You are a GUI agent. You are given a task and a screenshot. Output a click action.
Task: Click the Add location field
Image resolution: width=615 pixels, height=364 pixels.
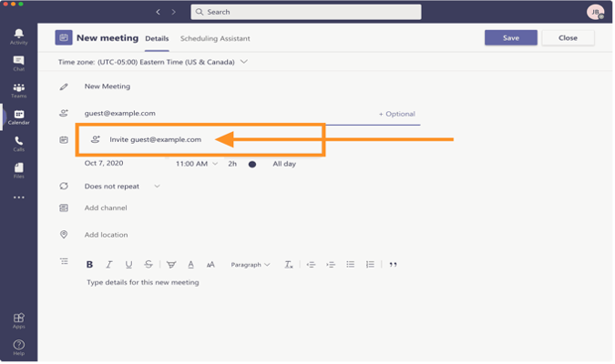coord(106,235)
